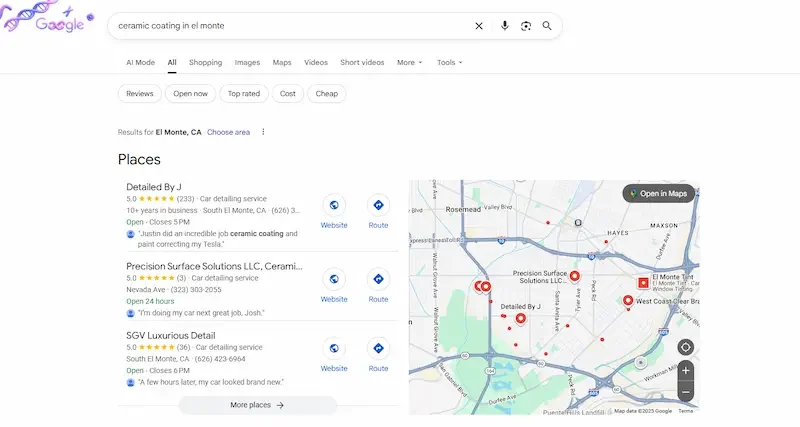The width and height of the screenshot is (800, 427).
Task: Open search by image (Lens) icon
Action: (526, 26)
